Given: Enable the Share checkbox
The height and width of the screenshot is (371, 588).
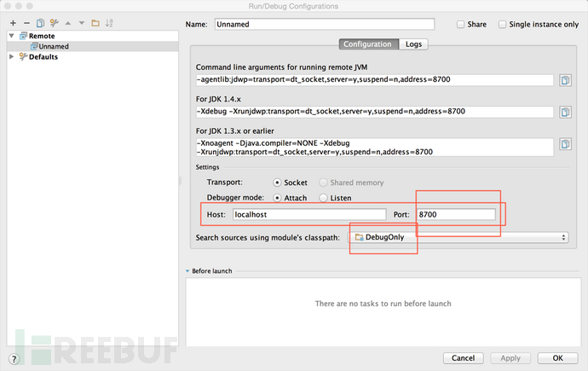Looking at the screenshot, I should point(461,25).
